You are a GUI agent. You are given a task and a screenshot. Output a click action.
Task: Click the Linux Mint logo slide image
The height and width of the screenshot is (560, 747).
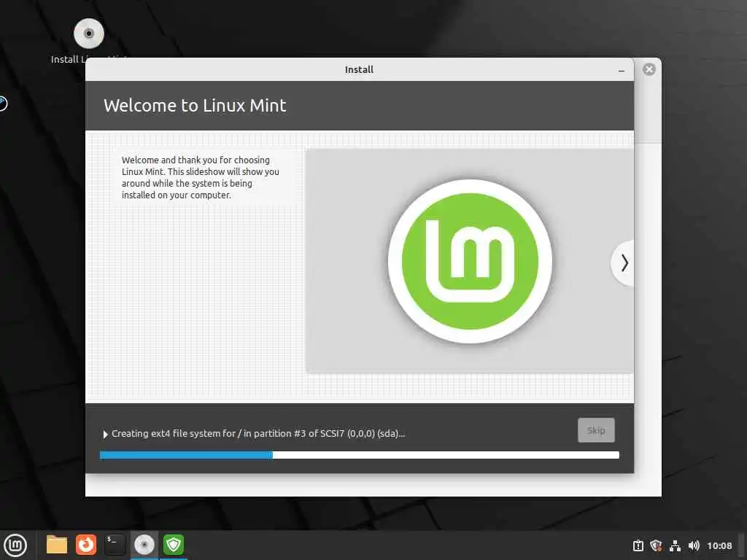pyautogui.click(x=470, y=261)
